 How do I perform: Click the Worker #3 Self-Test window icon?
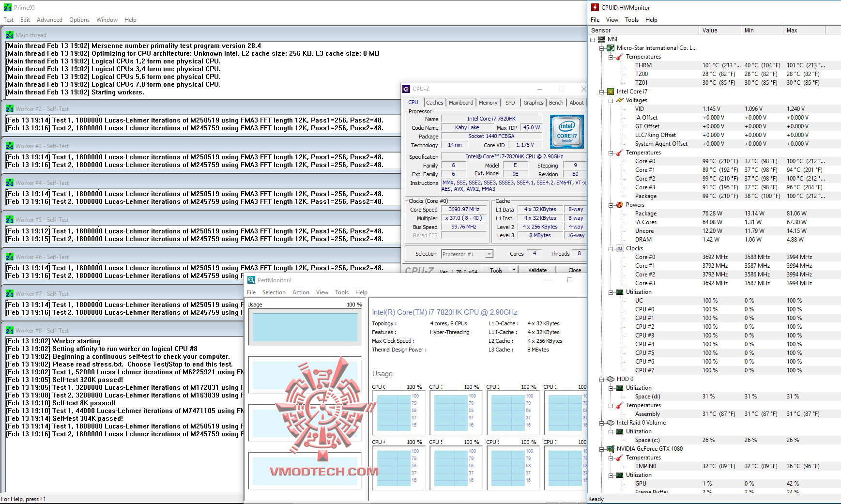click(x=10, y=146)
